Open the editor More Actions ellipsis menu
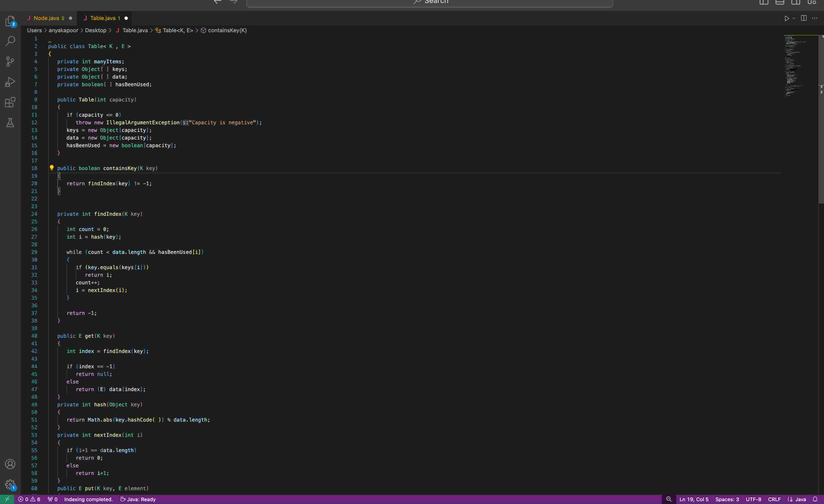The width and height of the screenshot is (824, 504). 815,18
